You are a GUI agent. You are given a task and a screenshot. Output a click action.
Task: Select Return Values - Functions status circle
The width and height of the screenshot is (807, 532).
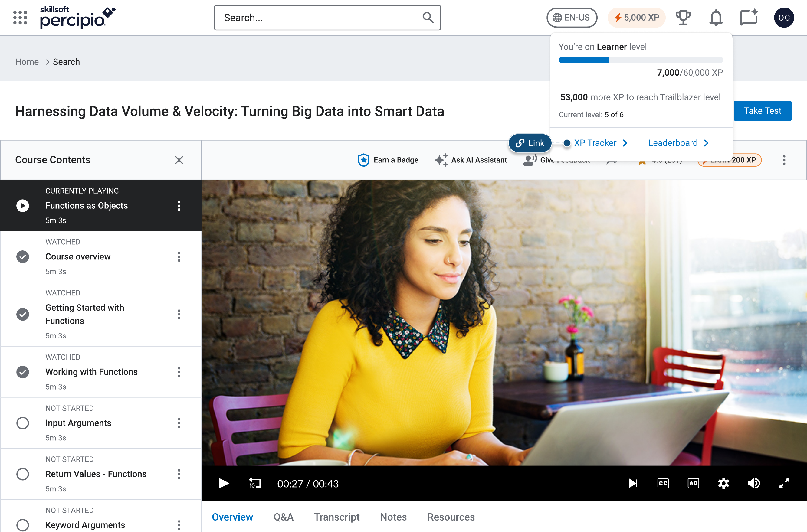pos(23,474)
